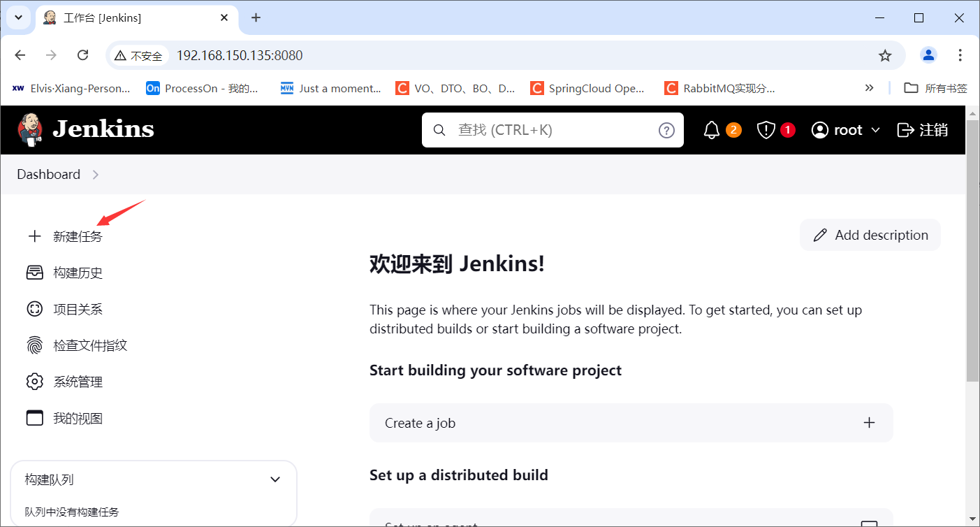Close the 工作台 [Jenkins] tab
Image resolution: width=980 pixels, height=527 pixels.
pos(224,18)
